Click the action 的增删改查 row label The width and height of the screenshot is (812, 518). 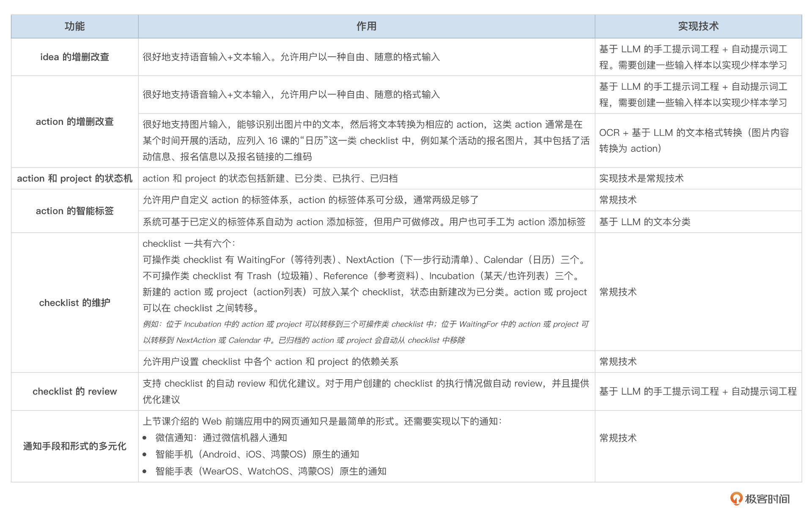click(x=74, y=121)
